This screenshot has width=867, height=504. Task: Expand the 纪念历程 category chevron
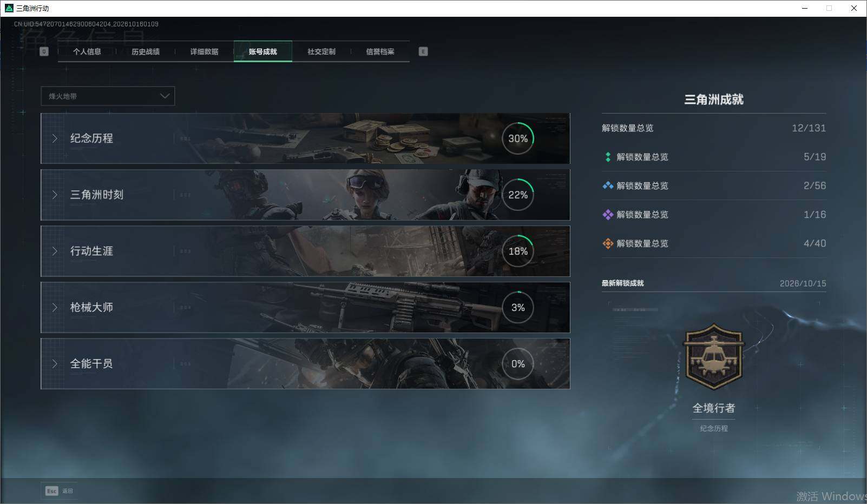[x=55, y=138]
